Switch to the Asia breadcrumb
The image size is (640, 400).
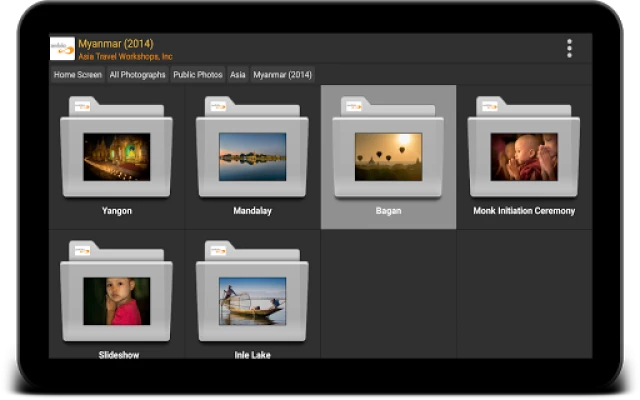pyautogui.click(x=237, y=75)
